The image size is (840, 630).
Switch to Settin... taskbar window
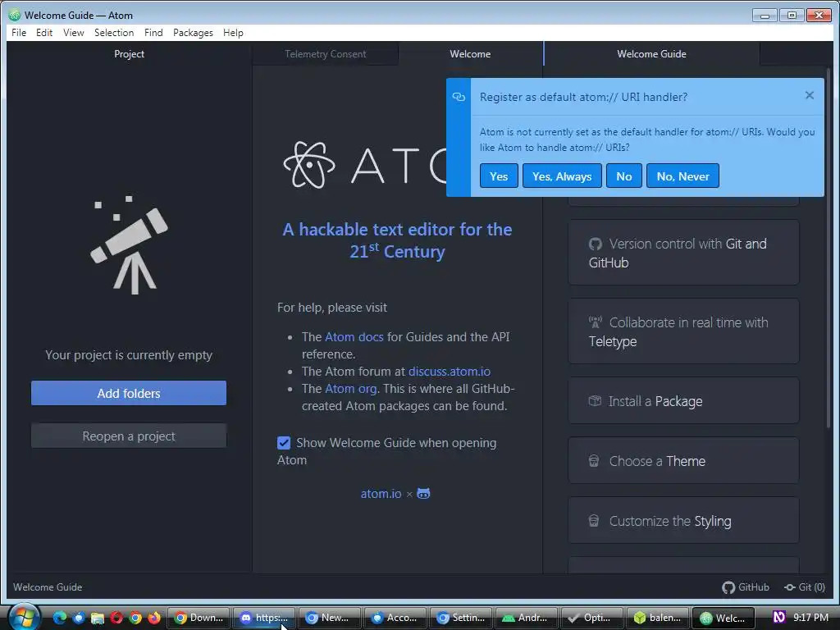point(461,618)
